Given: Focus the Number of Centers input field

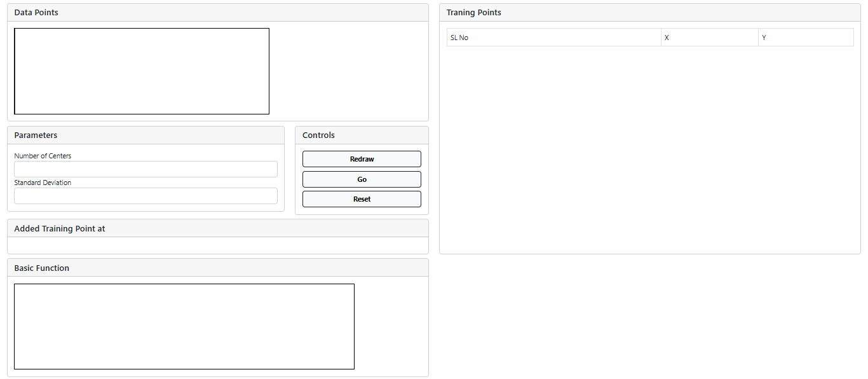Looking at the screenshot, I should tap(146, 169).
